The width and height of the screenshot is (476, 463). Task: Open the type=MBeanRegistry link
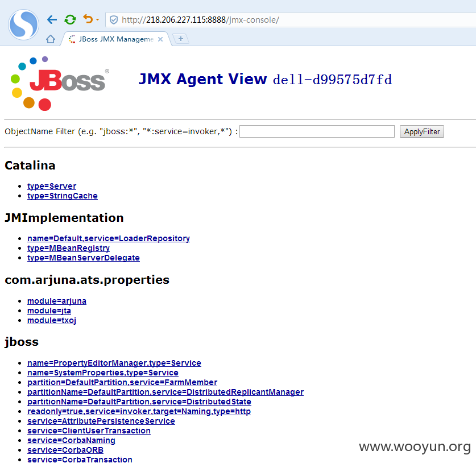pyautogui.click(x=68, y=248)
